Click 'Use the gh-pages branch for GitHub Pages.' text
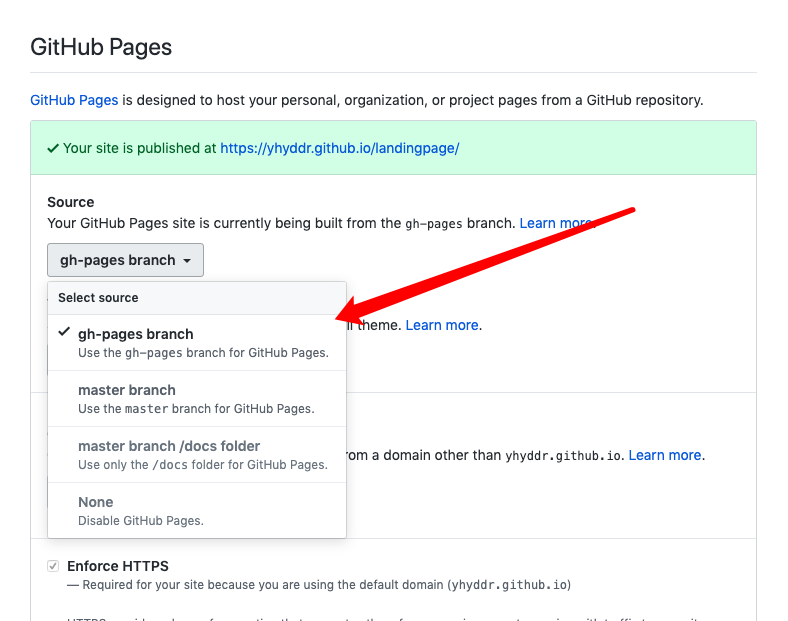Viewport: 788px width, 621px height. [x=203, y=353]
